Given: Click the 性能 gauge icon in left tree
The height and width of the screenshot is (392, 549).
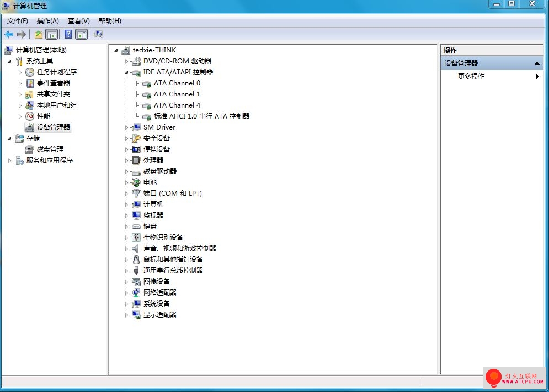Looking at the screenshot, I should pos(30,116).
